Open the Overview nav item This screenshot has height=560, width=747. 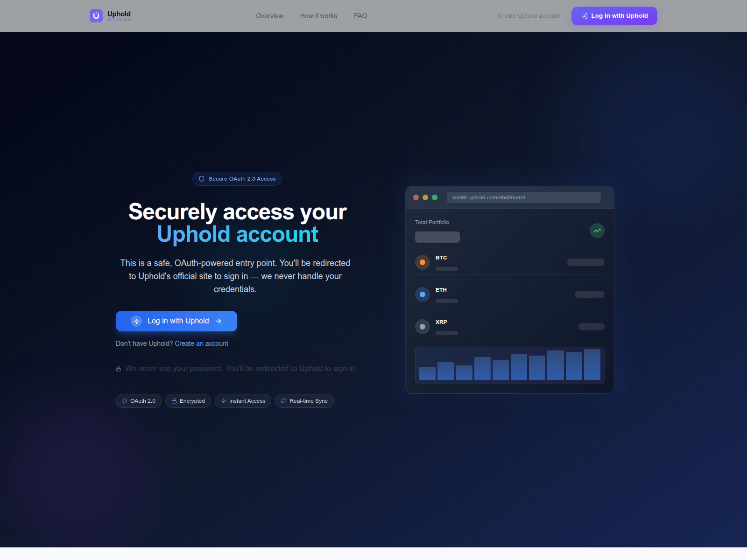click(x=269, y=16)
